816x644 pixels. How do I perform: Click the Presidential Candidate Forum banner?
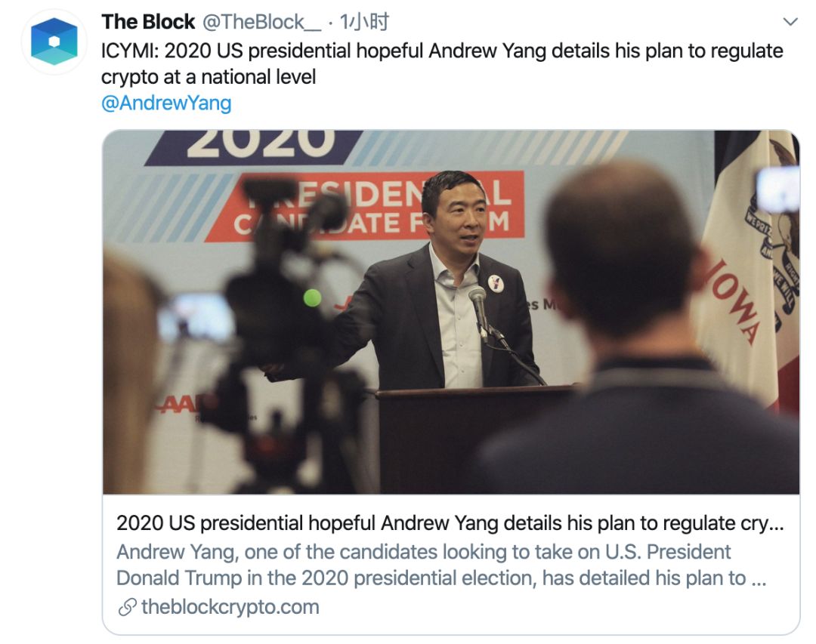click(x=364, y=207)
